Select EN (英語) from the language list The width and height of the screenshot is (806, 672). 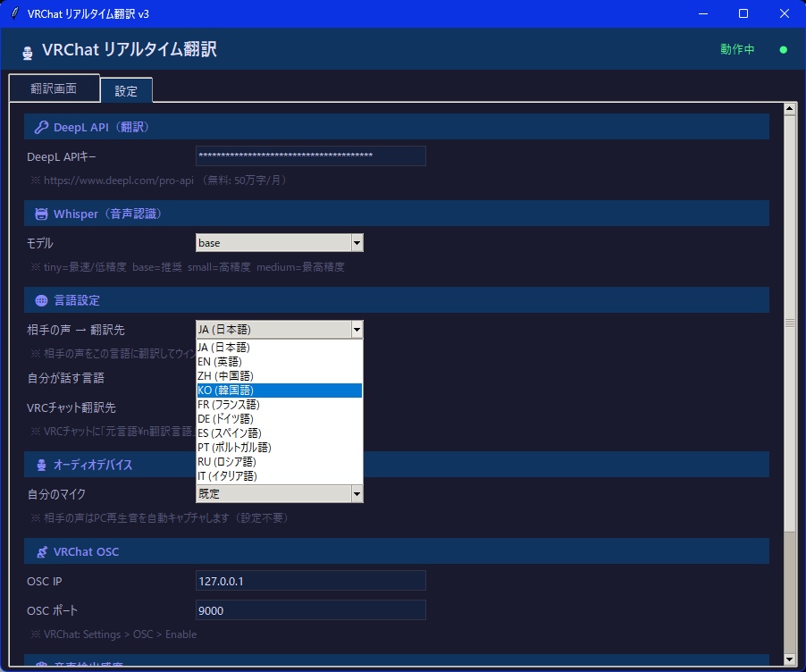coord(223,361)
